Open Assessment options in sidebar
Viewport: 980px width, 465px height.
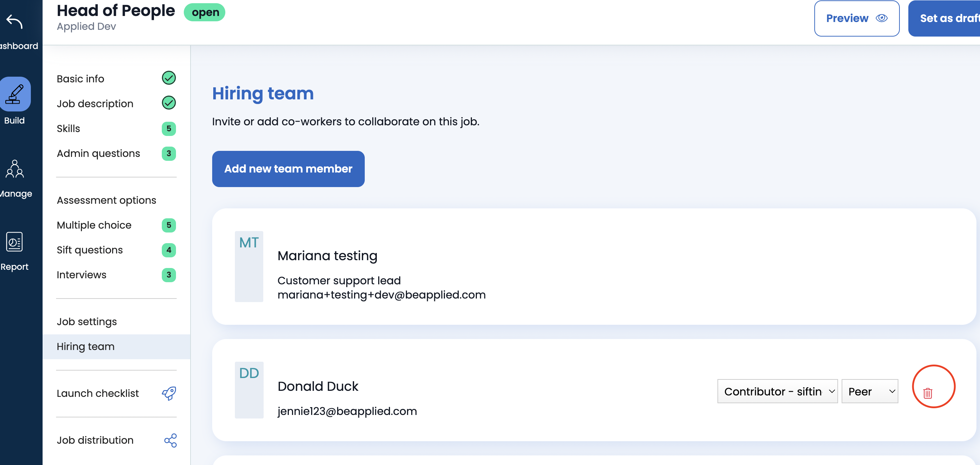[x=106, y=200]
